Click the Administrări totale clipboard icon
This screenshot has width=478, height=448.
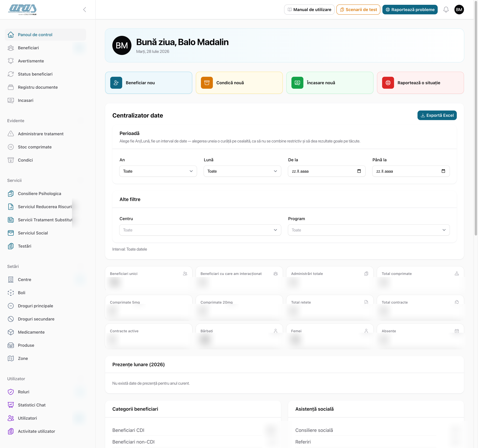[366, 274]
